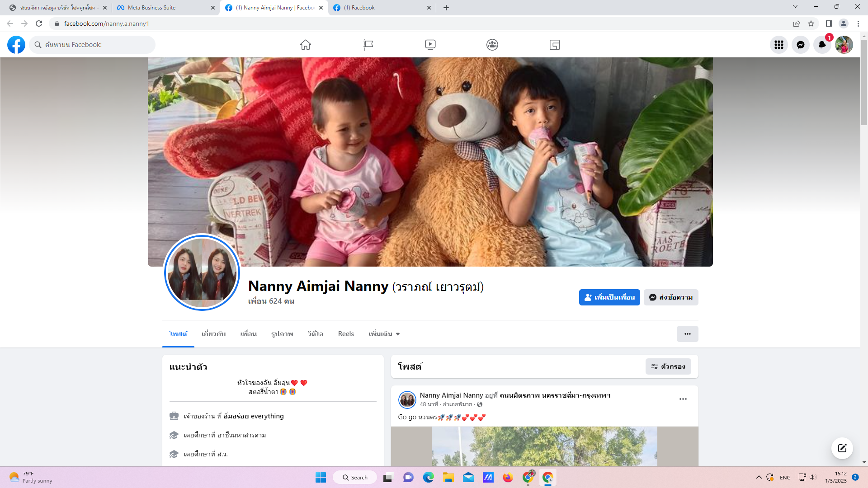Image resolution: width=868 pixels, height=488 pixels.
Task: Open the ตัวกรอง filters button
Action: 668,366
